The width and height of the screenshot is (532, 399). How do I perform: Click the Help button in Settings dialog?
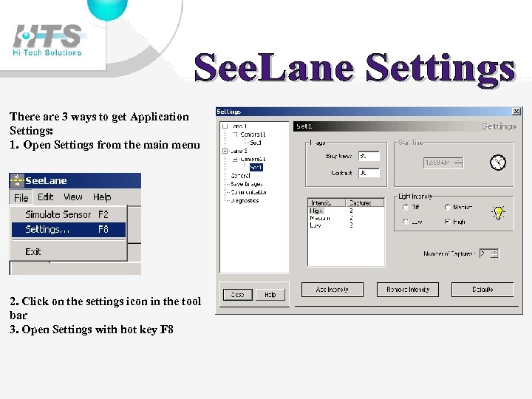click(270, 295)
